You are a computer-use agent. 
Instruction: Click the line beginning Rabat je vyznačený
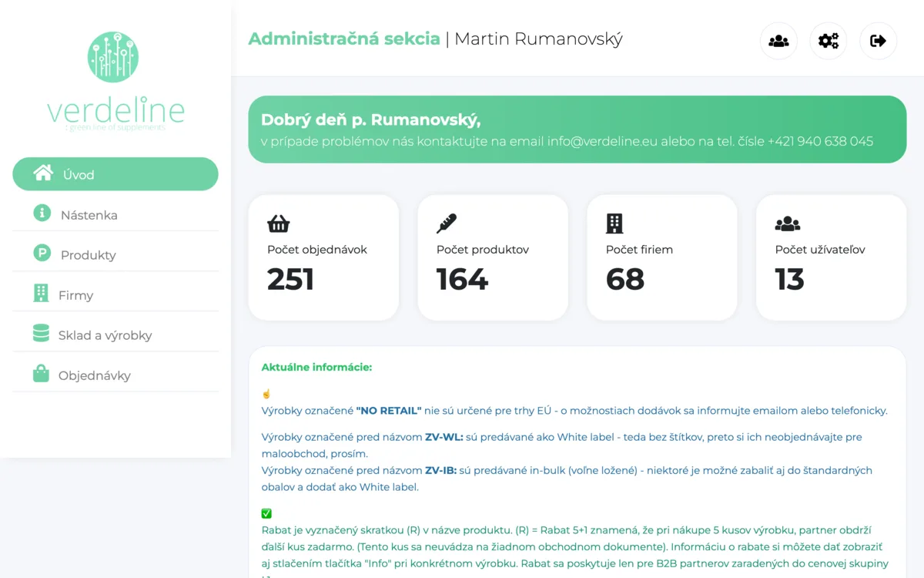(x=568, y=530)
